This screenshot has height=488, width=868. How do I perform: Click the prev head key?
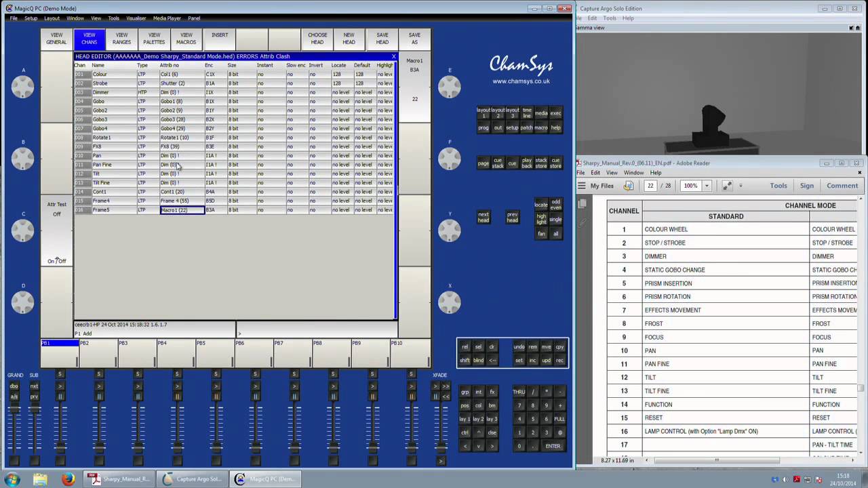512,217
